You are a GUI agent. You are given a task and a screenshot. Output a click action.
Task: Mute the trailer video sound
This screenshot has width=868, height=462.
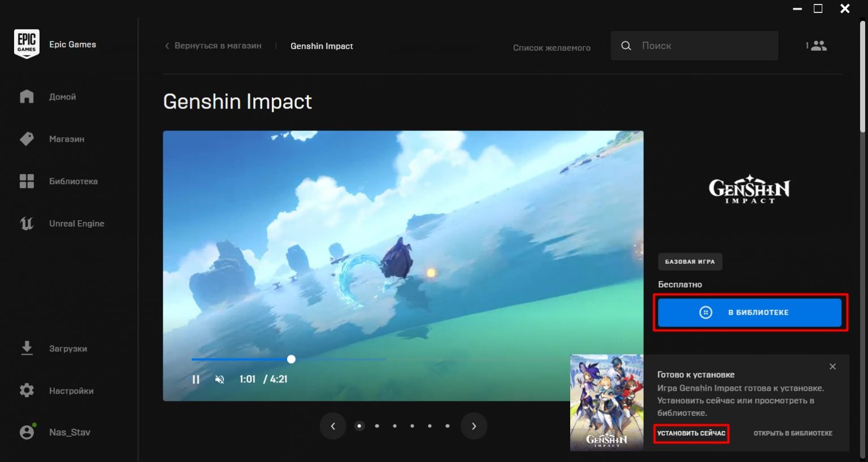pyautogui.click(x=220, y=379)
